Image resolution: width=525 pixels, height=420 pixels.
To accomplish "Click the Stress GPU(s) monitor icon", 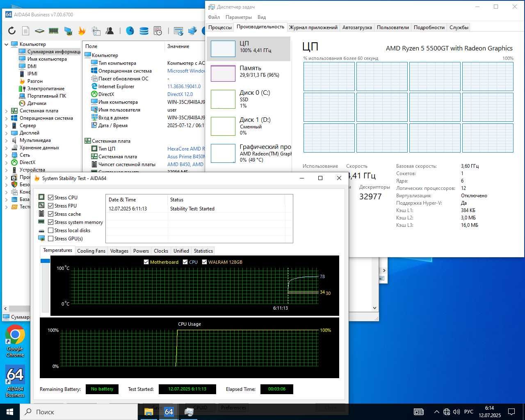I will [41, 238].
